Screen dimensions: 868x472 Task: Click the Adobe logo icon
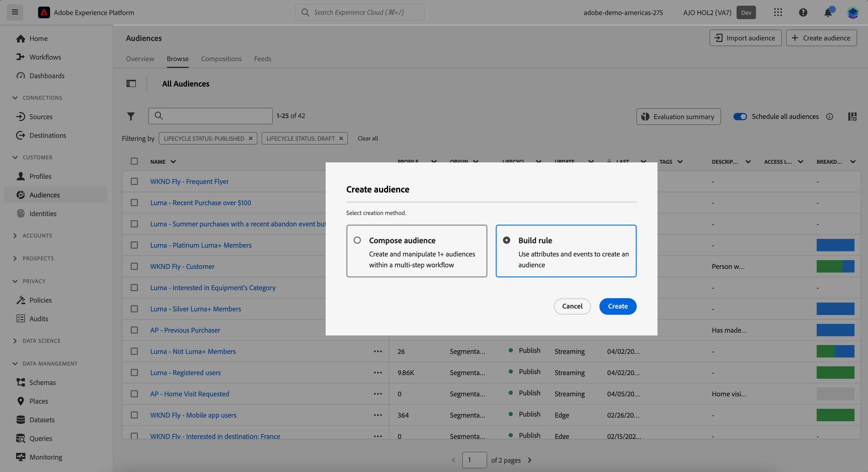[44, 12]
